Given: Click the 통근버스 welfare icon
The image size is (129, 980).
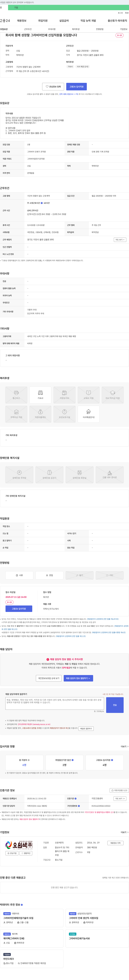Looking at the screenshot, I should pyautogui.click(x=16, y=395).
